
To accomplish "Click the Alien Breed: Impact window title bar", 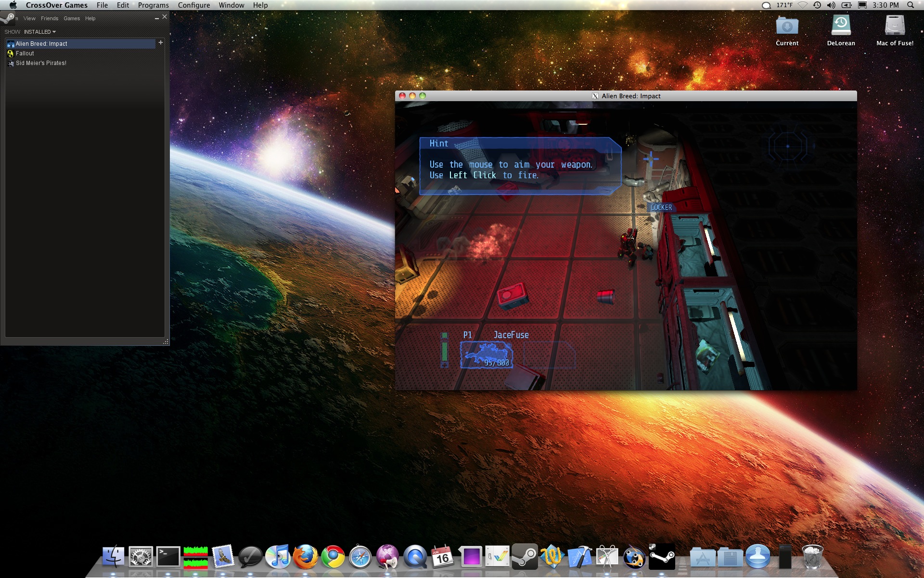I will 626,96.
